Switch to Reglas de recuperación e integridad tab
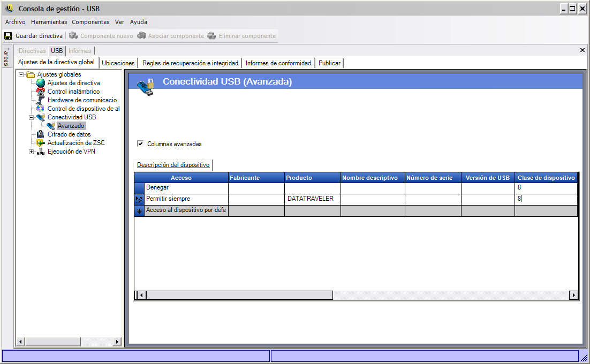The width and height of the screenshot is (590, 364). [x=190, y=63]
